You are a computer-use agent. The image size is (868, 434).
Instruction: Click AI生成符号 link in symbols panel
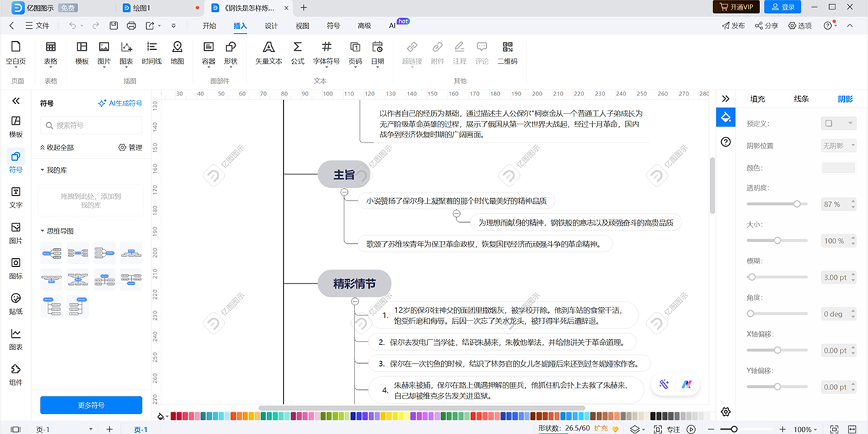[x=120, y=103]
